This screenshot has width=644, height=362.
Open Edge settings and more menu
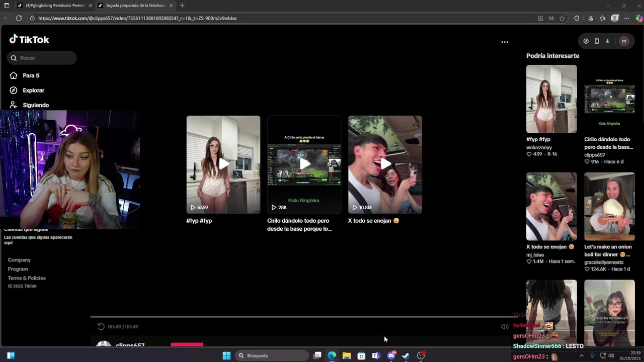(626, 18)
